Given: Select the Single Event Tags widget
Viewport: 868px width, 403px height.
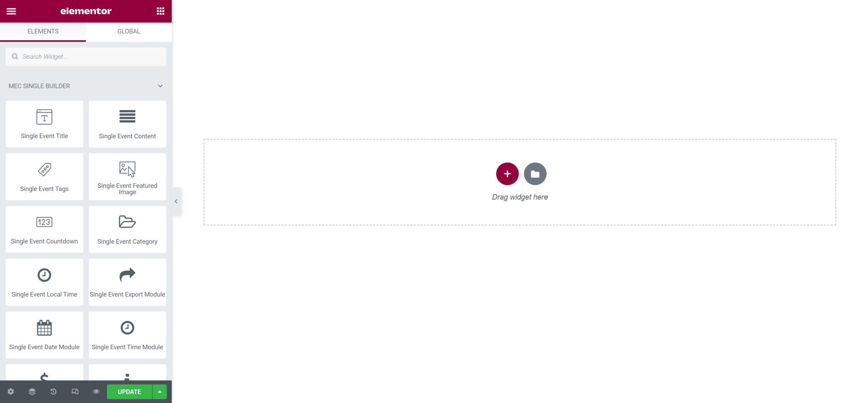Looking at the screenshot, I should click(x=44, y=177).
